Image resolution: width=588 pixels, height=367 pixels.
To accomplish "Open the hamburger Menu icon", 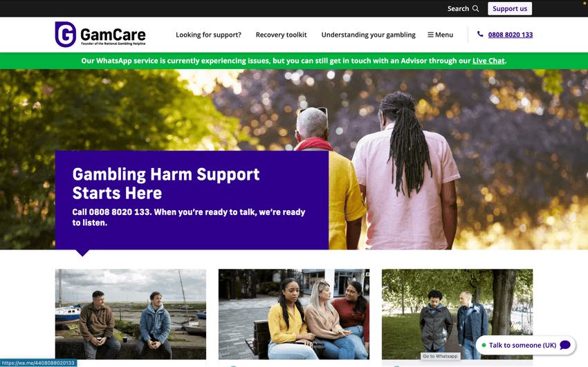I will pyautogui.click(x=430, y=35).
